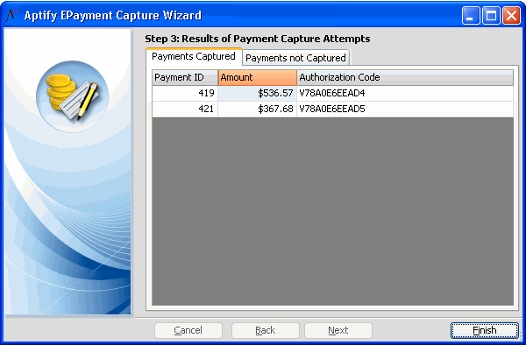Click the Authorization Code column header
529x360 pixels.
pos(405,78)
